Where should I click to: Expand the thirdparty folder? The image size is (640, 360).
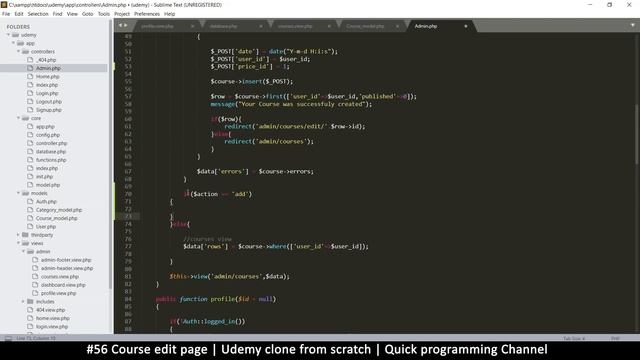18,235
